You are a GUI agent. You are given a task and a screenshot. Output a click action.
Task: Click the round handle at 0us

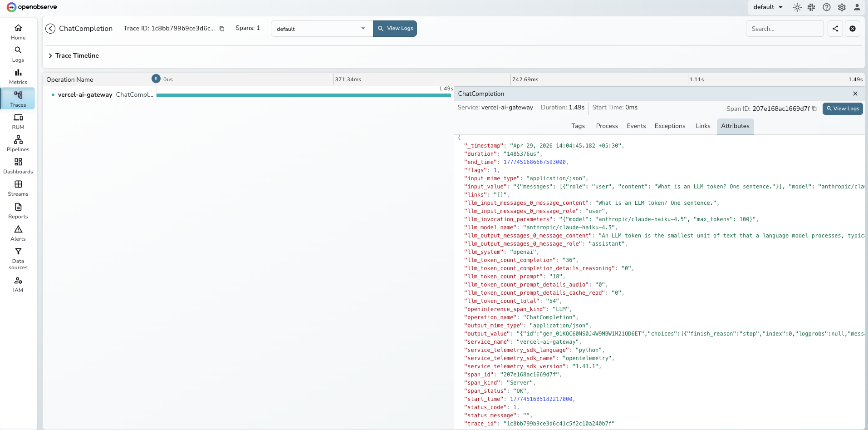click(x=156, y=79)
